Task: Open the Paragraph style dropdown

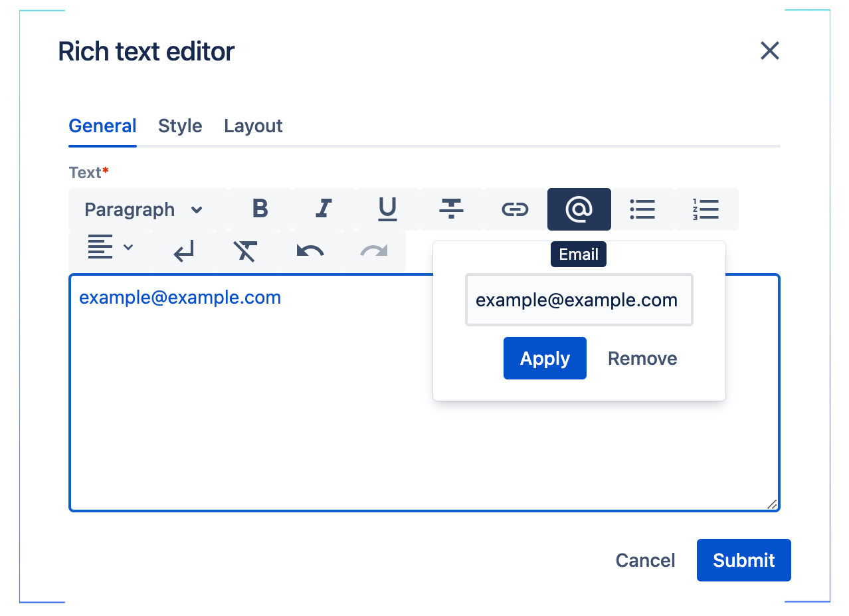Action: (143, 210)
